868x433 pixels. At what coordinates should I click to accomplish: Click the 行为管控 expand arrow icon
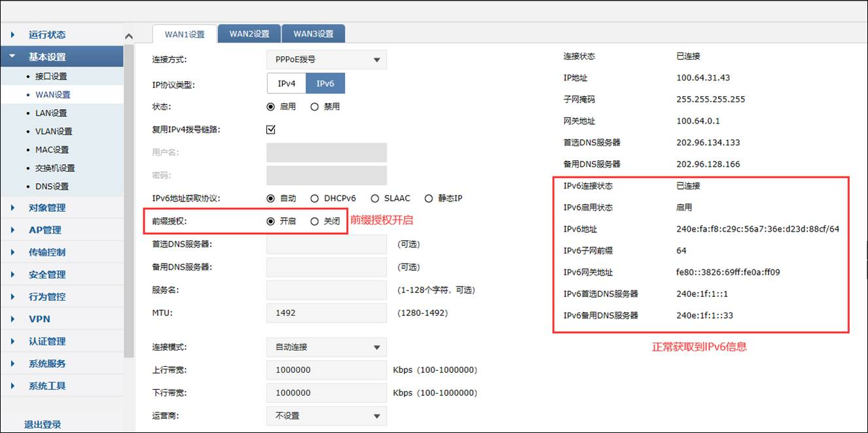coord(12,296)
